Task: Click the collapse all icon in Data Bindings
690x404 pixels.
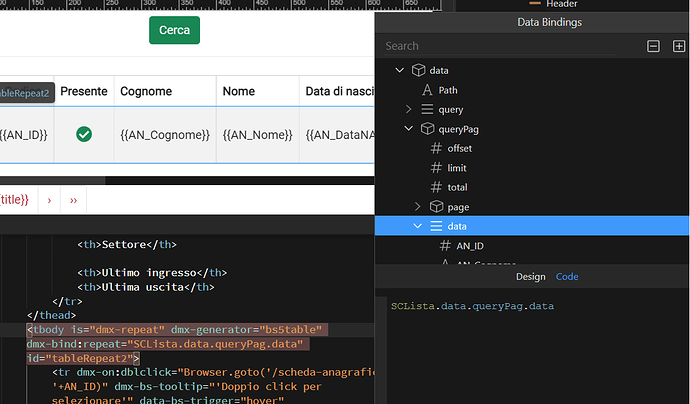Action: [653, 46]
